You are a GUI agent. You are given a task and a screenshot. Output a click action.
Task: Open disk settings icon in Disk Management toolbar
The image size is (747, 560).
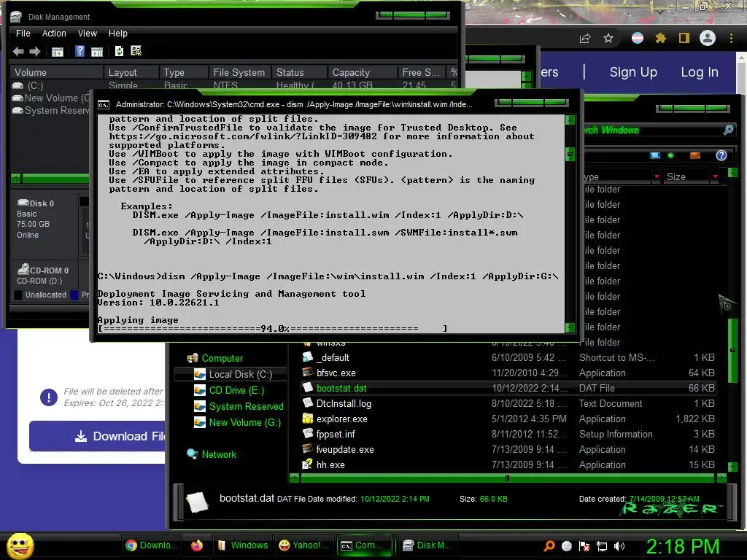tap(136, 51)
